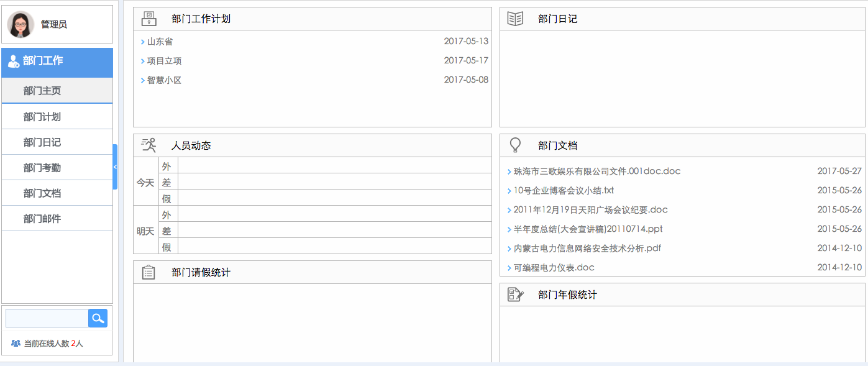Screen dimensions: 868x366
Task: Click the 部门工作计划 panel icon
Action: pyautogui.click(x=149, y=19)
